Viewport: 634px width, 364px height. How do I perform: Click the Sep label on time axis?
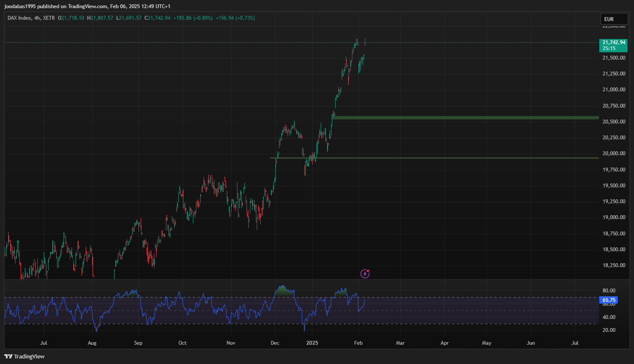point(138,343)
